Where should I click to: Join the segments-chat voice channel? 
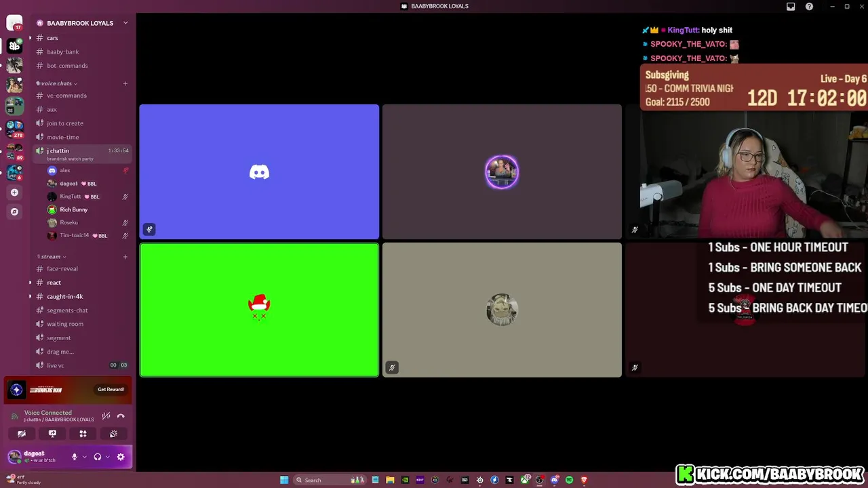[x=81, y=310]
